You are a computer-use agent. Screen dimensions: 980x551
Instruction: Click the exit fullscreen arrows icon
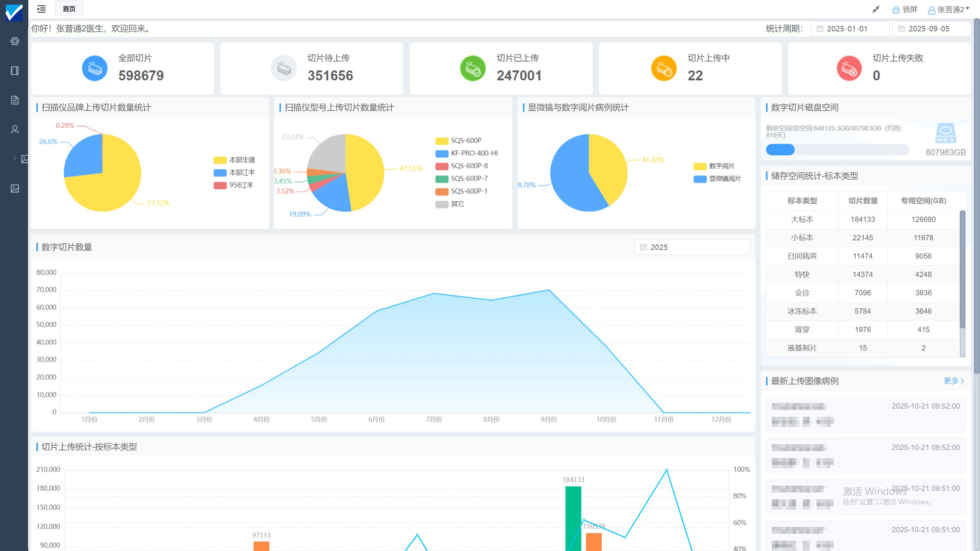[876, 10]
